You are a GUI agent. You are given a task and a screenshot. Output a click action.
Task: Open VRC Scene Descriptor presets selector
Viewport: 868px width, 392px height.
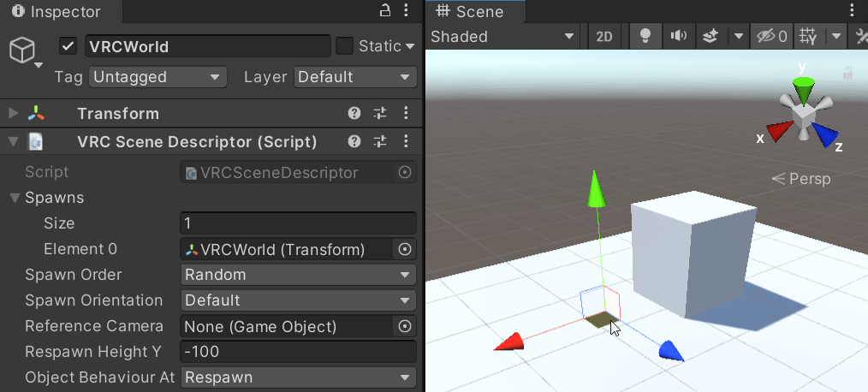(x=380, y=142)
